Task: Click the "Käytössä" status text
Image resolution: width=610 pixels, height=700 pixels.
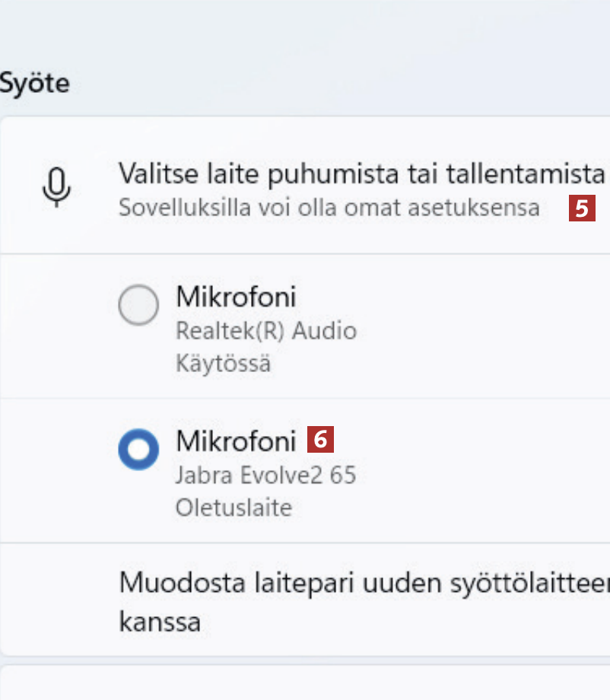Action: coord(223,363)
